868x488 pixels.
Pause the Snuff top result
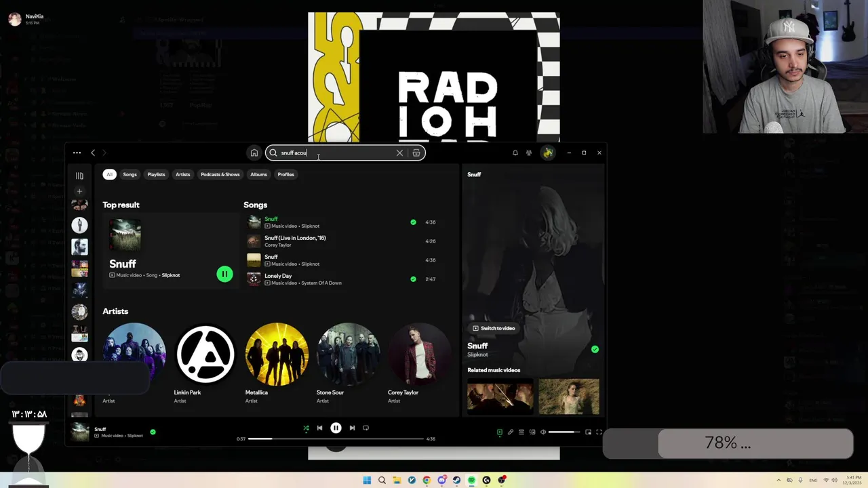click(x=224, y=274)
